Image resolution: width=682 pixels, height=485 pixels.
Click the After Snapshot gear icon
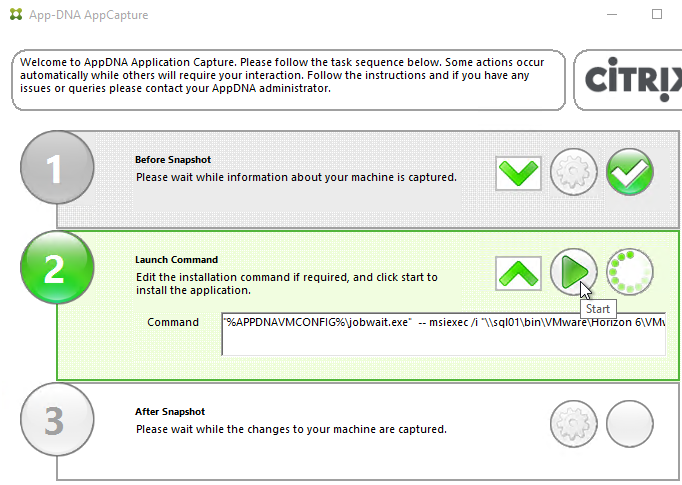tap(573, 424)
